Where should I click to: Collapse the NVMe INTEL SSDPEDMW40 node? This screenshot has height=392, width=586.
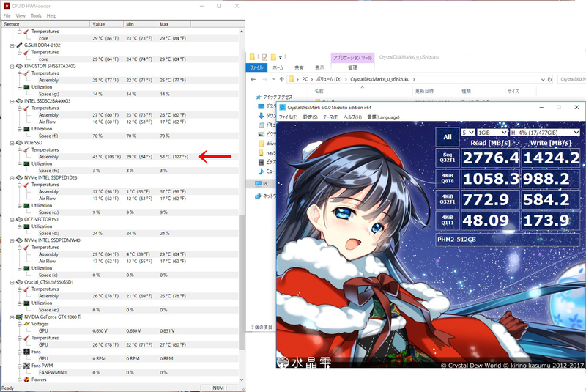point(12,240)
